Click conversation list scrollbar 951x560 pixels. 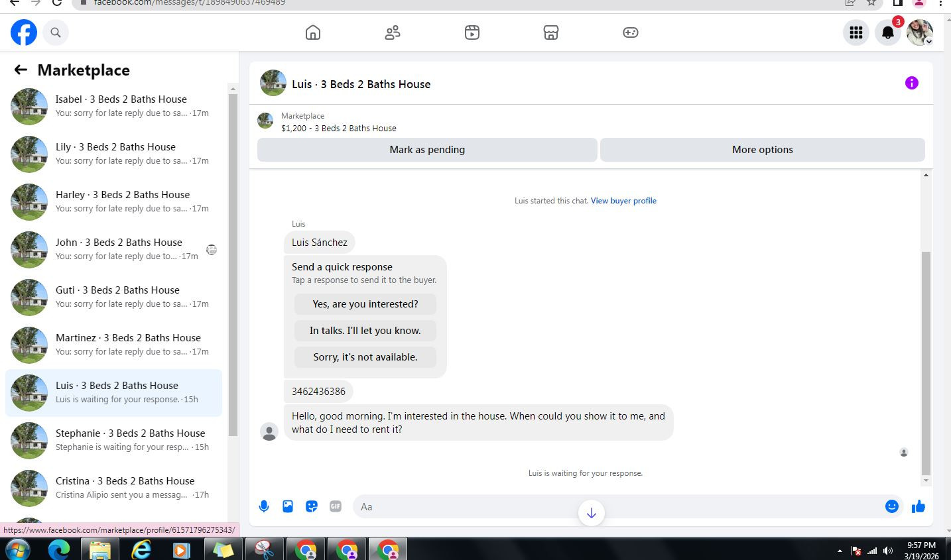[x=233, y=265]
